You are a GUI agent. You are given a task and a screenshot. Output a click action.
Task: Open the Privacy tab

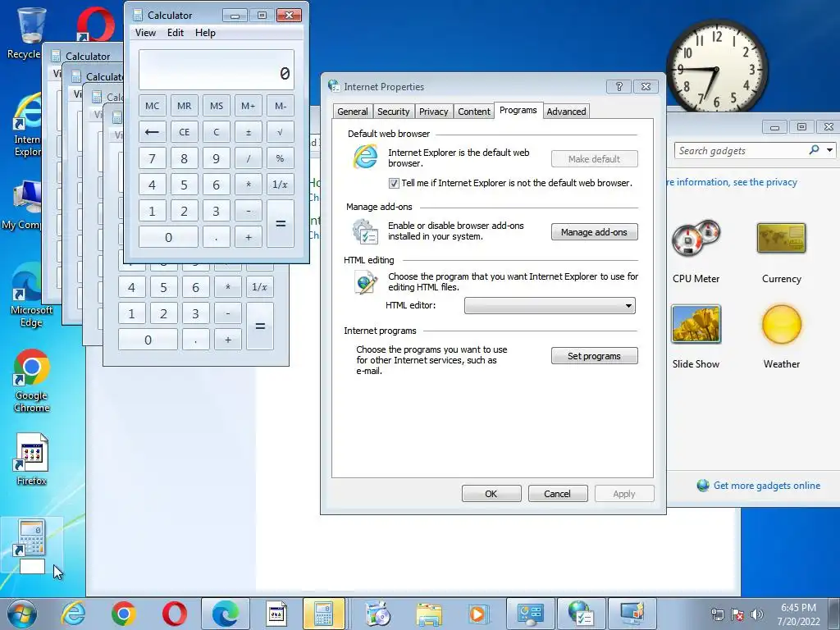433,112
